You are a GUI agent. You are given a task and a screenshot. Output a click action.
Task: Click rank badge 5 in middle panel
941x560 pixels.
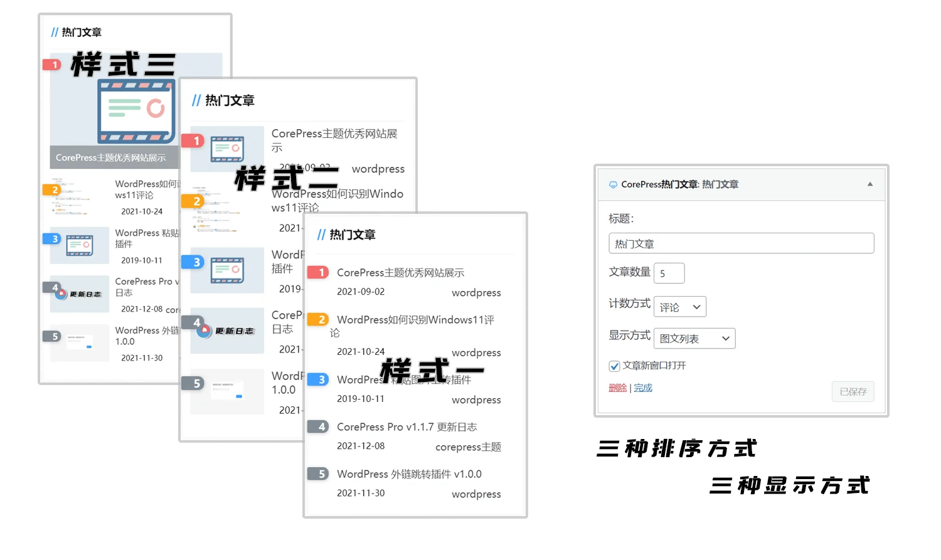tap(193, 383)
